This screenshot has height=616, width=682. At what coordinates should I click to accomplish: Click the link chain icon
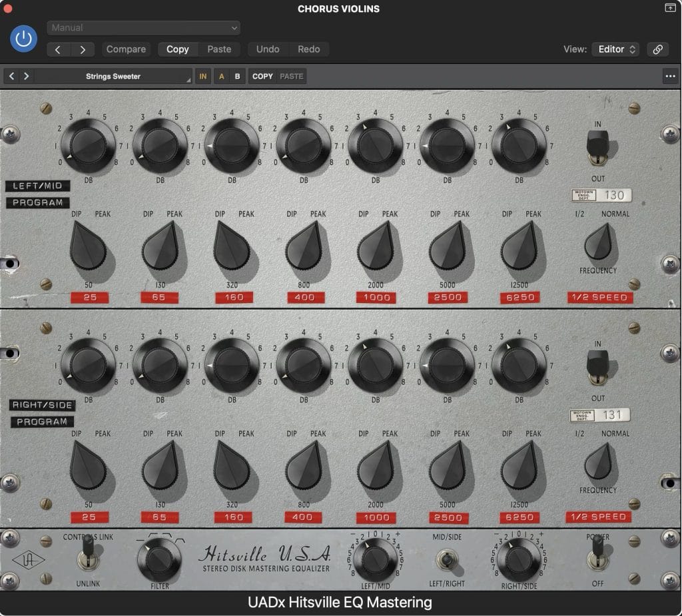pyautogui.click(x=657, y=49)
